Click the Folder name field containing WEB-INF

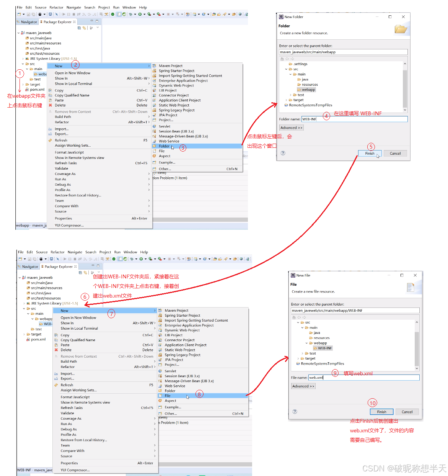pyautogui.click(x=354, y=119)
